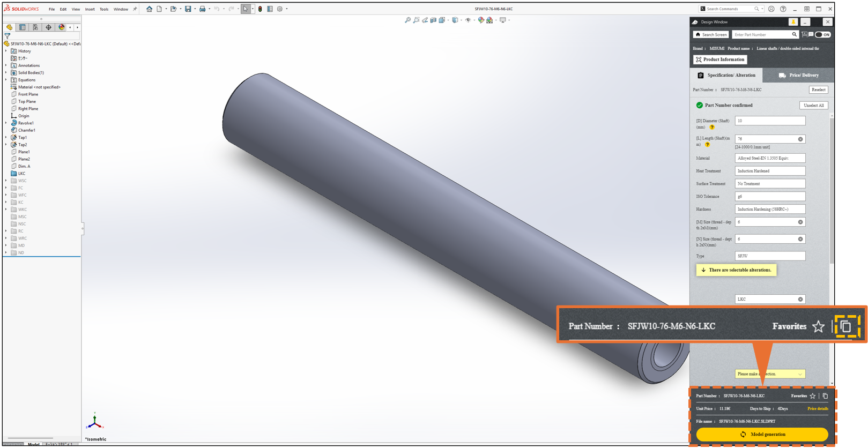
Task: Open the Insert menu
Action: tap(90, 9)
